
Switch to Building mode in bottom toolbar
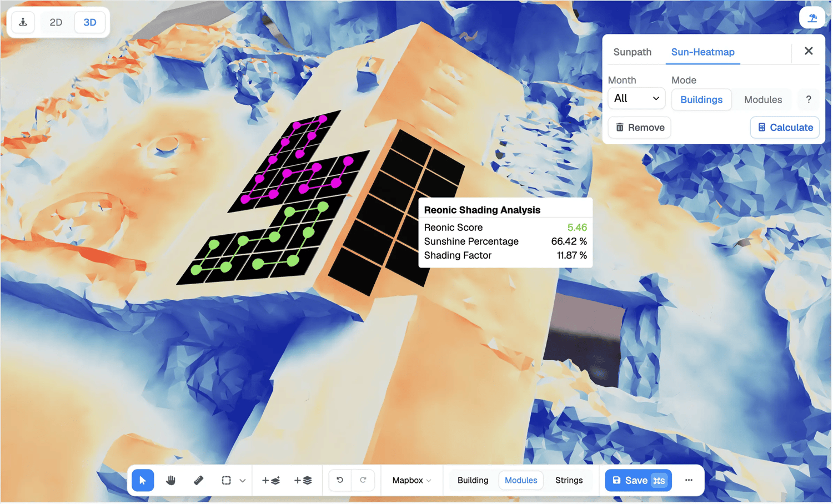click(473, 480)
